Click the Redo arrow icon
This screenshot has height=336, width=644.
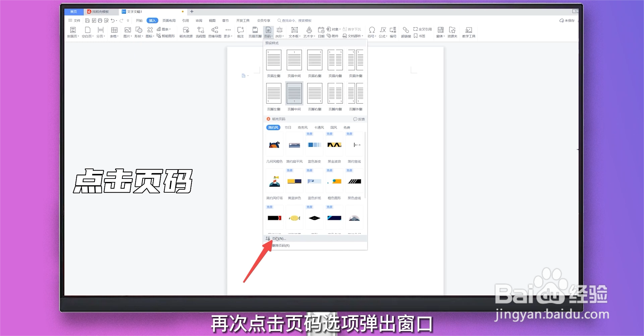coord(121,21)
